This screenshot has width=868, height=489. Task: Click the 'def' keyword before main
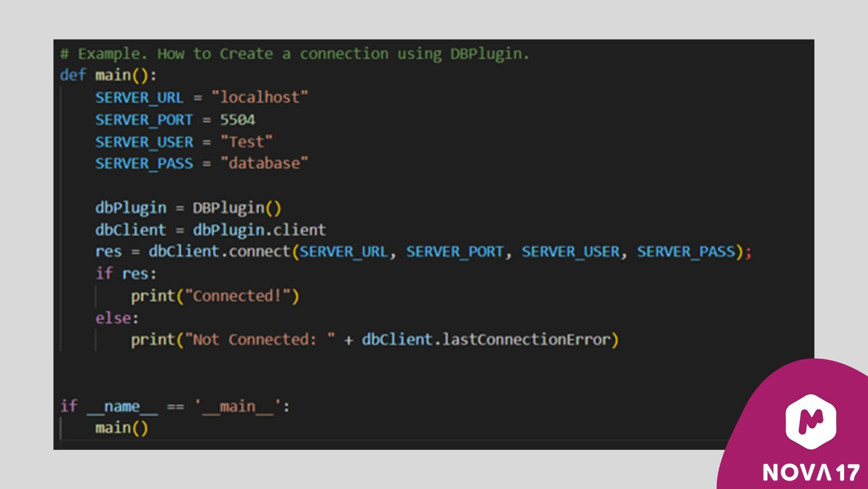72,75
